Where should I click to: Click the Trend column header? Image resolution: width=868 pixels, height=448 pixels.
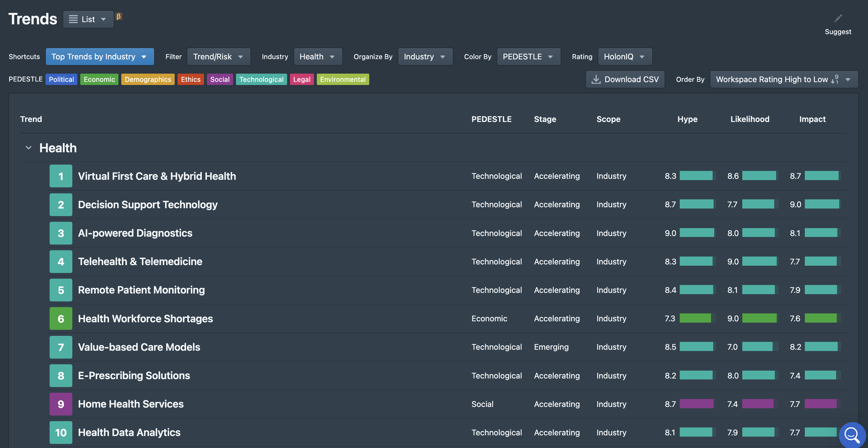coord(31,119)
